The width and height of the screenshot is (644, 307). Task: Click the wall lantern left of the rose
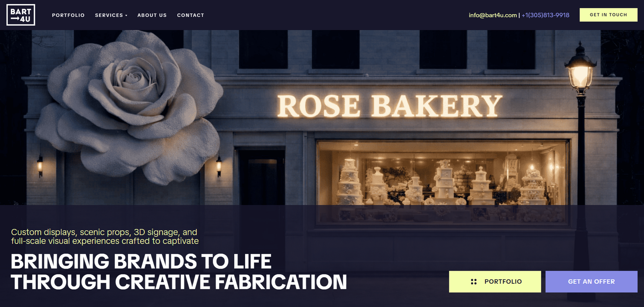click(40, 166)
